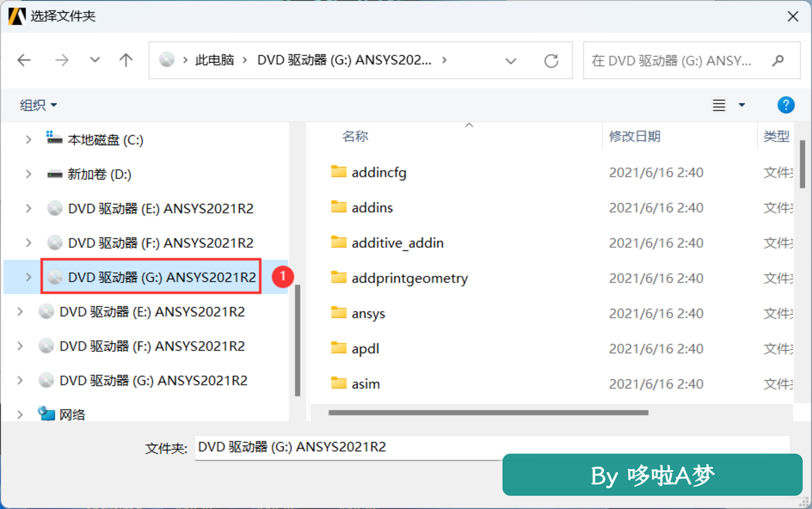Click the addincfg folder icon
Screen dimensions: 812x509
coord(338,171)
